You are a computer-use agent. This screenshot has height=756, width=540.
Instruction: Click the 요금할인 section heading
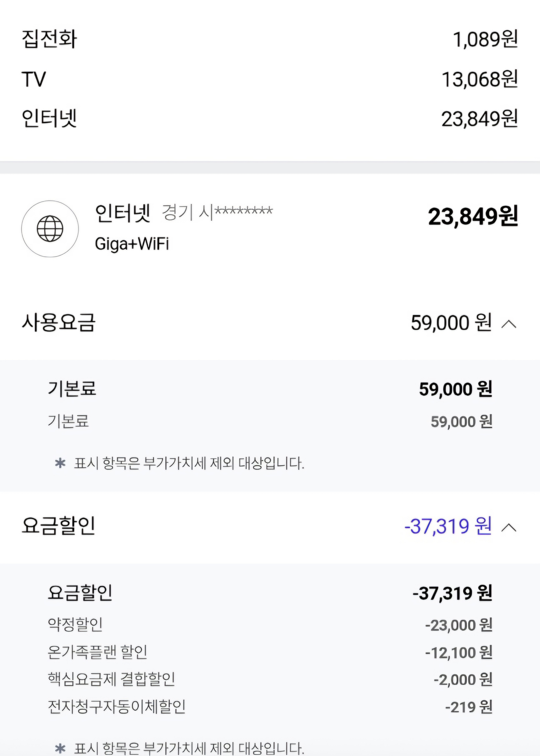[59, 526]
